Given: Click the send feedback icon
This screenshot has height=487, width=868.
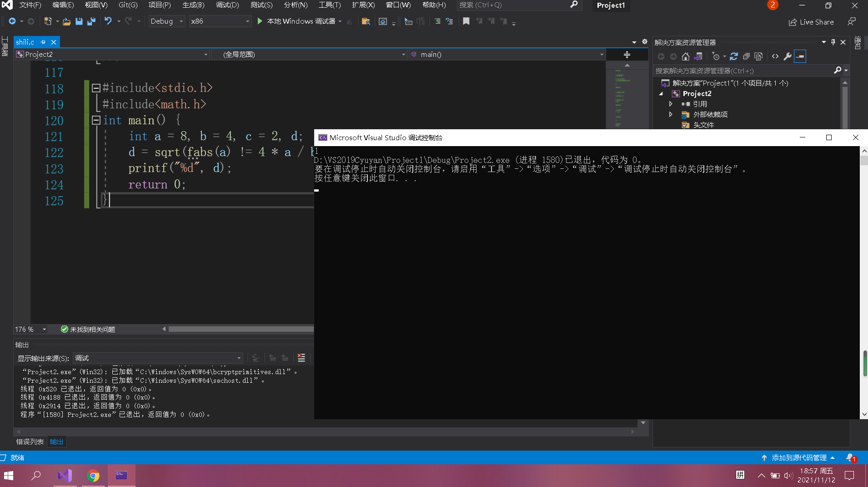Looking at the screenshot, I should point(852,21).
